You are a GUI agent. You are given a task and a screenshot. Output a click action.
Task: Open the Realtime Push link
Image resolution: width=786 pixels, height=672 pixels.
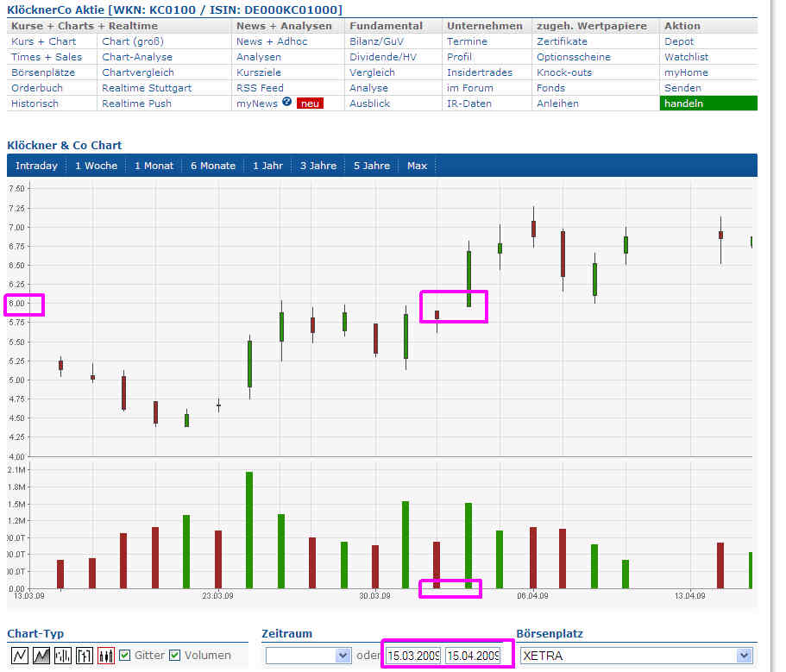pyautogui.click(x=137, y=104)
